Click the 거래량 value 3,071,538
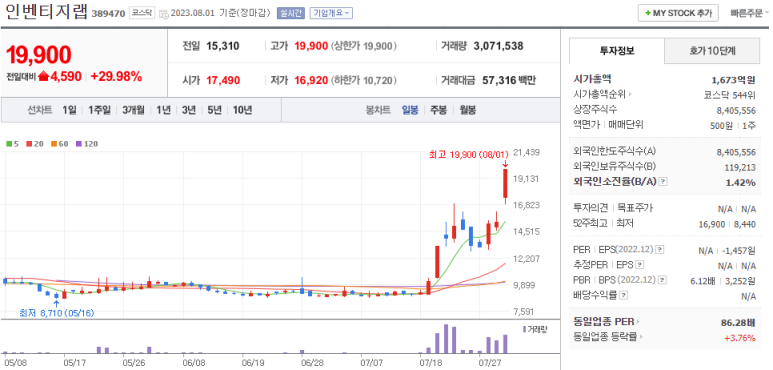This screenshot has width=773, height=370. point(498,46)
